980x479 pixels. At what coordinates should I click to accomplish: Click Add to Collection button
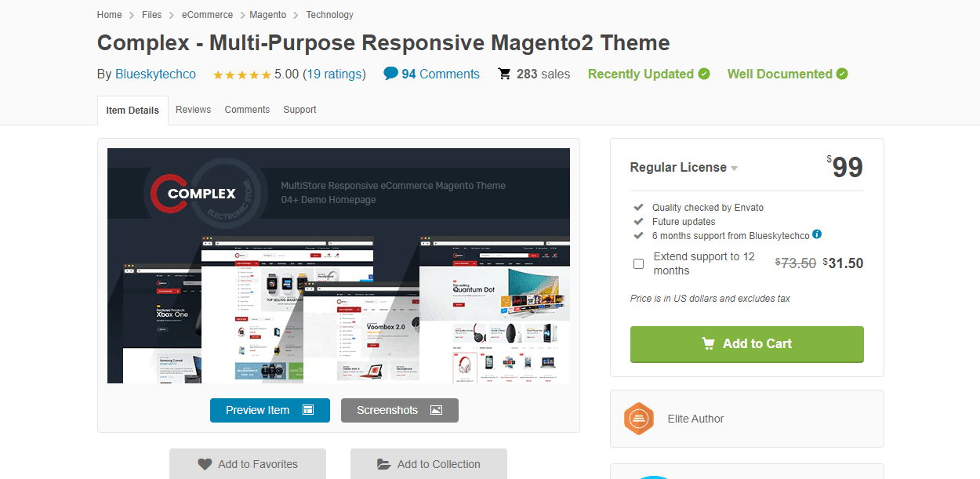tap(429, 463)
